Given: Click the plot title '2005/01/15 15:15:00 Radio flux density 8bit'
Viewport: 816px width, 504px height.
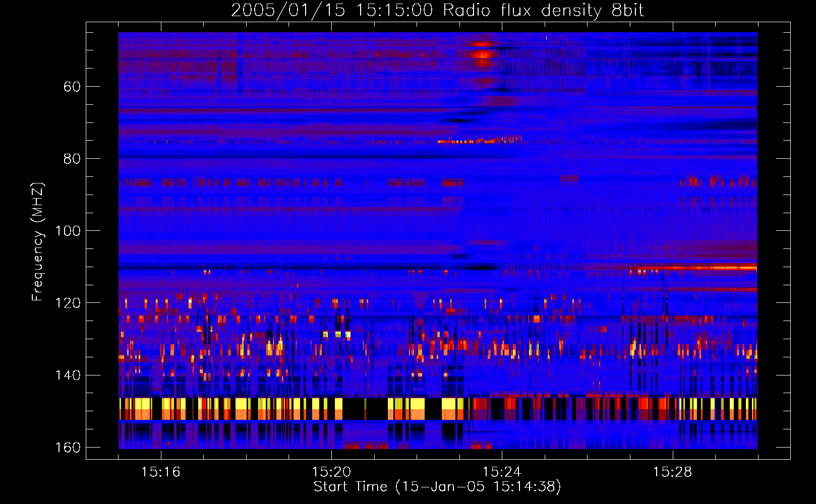Looking at the screenshot, I should click(437, 10).
